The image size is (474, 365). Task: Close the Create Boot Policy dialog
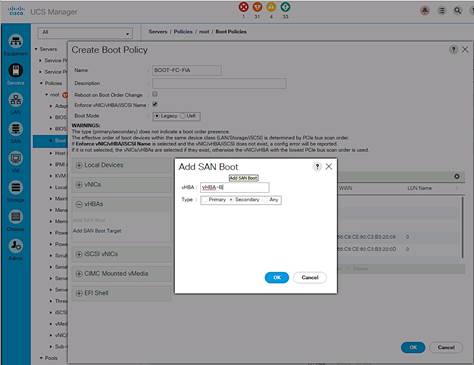[x=465, y=50]
